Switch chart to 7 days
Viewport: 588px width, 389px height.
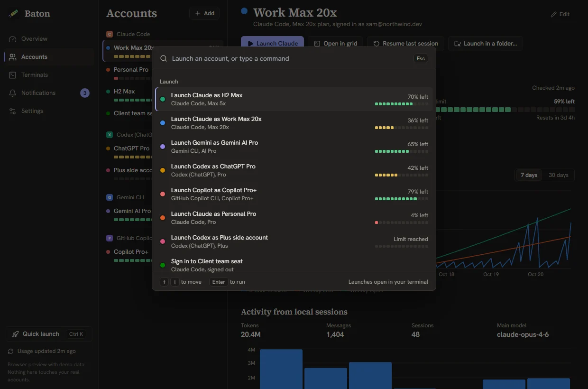coord(529,175)
